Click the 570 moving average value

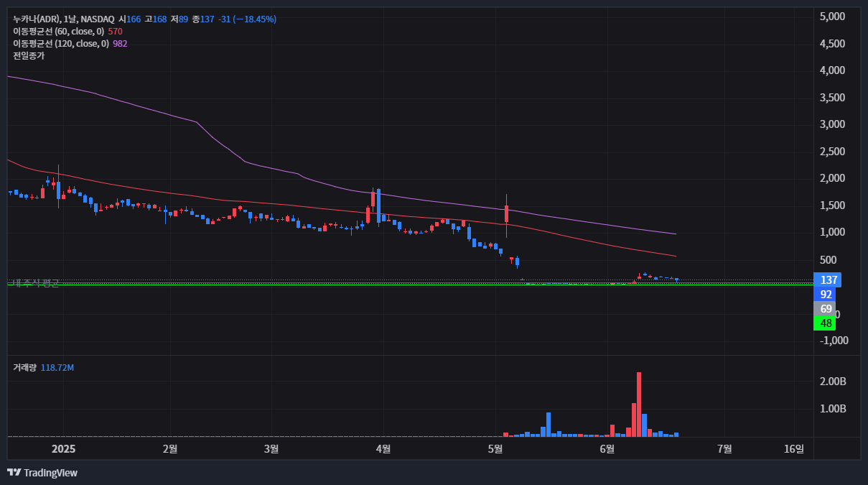coord(115,31)
